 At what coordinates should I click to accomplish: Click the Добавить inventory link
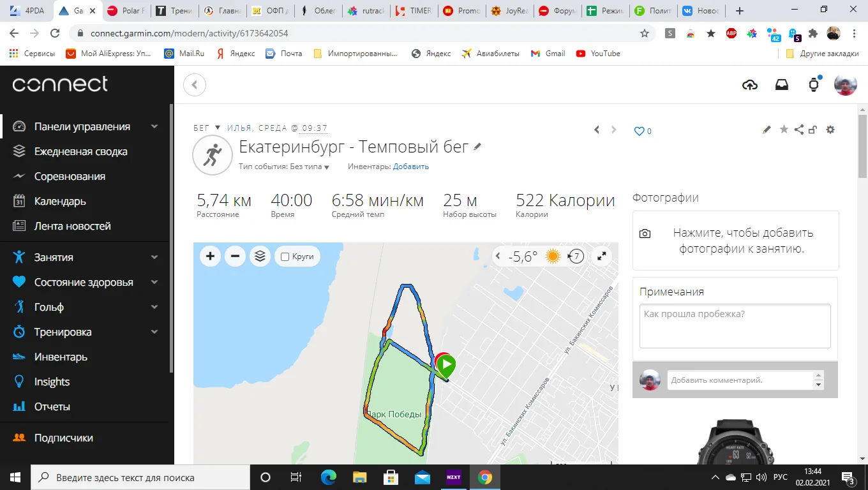(411, 167)
